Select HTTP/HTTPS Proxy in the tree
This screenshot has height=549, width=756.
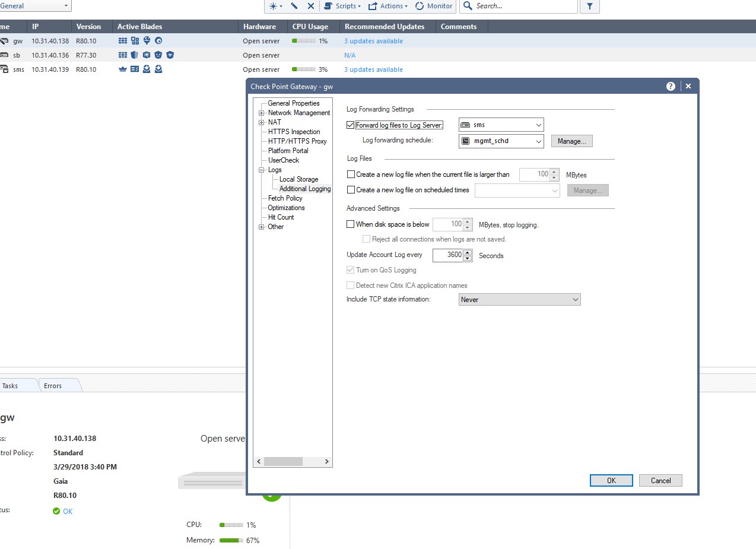[297, 141]
